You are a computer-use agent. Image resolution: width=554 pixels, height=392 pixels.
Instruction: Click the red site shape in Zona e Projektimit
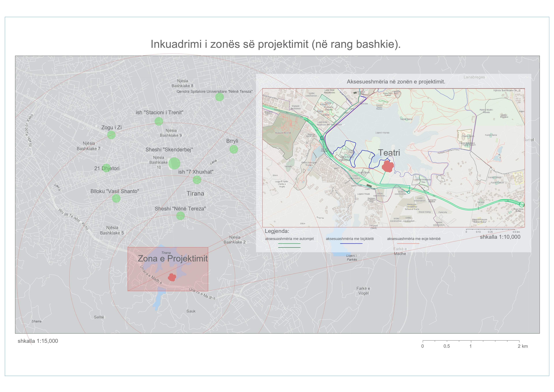pyautogui.click(x=172, y=277)
